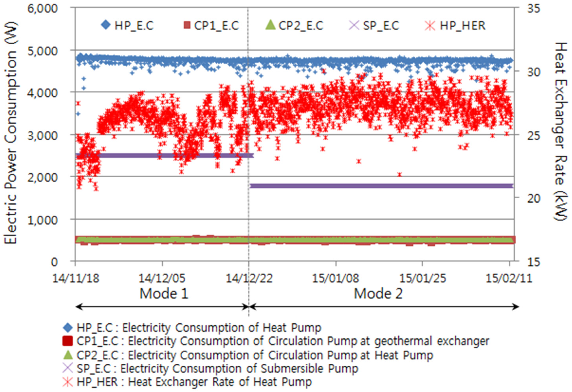Click red asterisk beside Heat Exchanger Rate description
The image size is (572, 392).
[68, 382]
